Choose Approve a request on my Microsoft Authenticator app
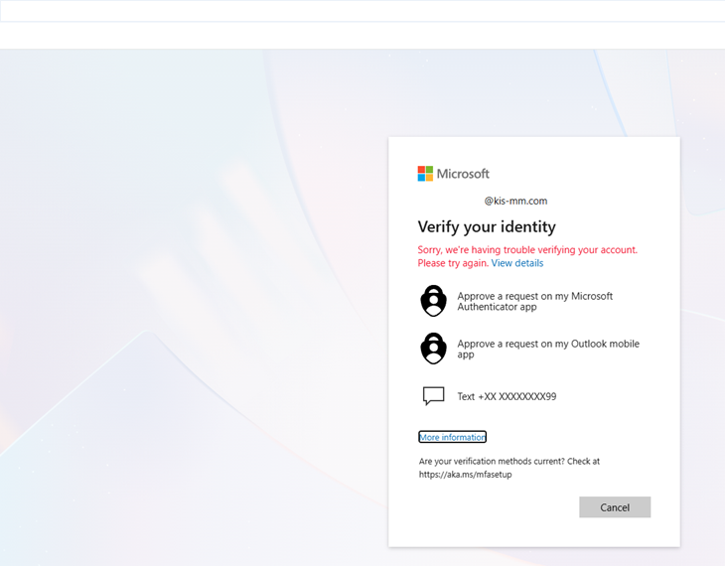728x566 pixels. (x=534, y=301)
